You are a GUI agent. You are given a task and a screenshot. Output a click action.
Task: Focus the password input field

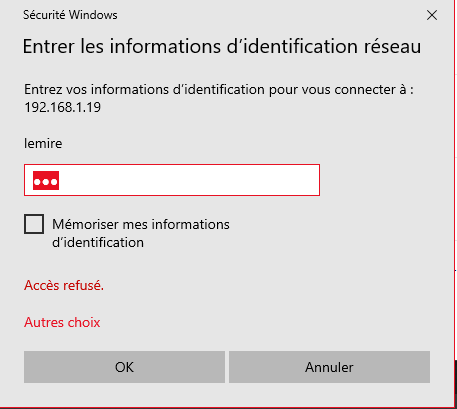click(x=172, y=180)
